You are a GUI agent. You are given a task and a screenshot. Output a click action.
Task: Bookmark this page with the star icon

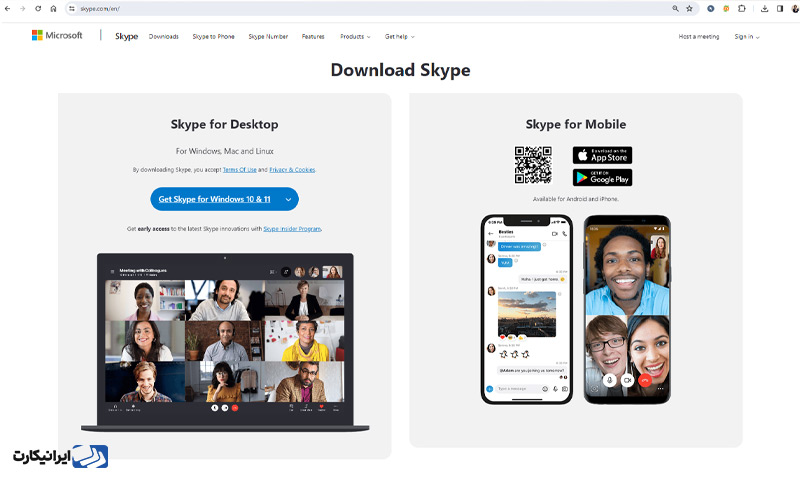[689, 9]
